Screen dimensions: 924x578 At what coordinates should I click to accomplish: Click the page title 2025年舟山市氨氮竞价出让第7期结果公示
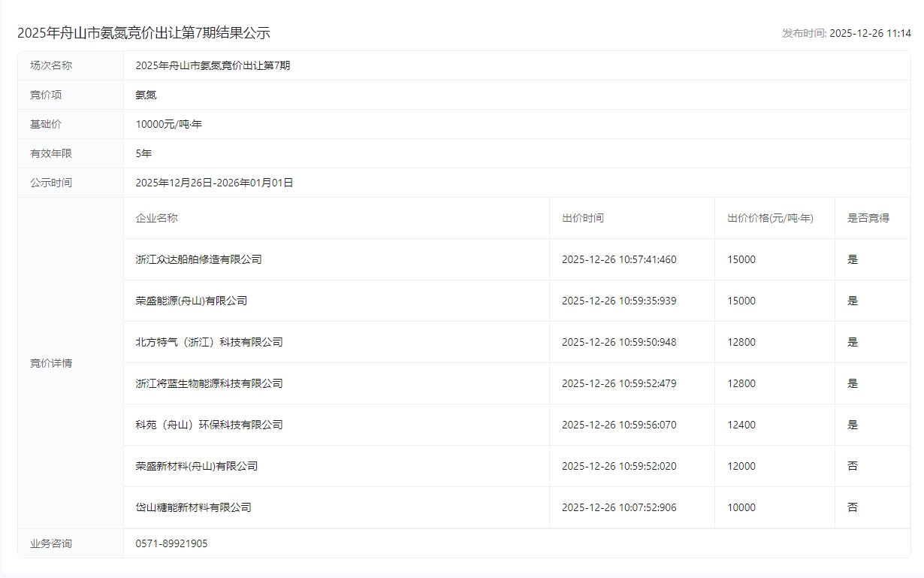click(x=143, y=33)
